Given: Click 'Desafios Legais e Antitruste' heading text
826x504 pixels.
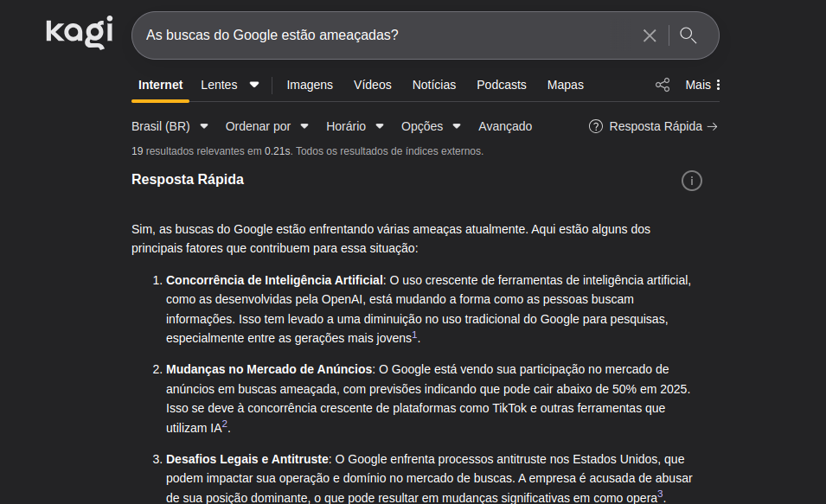Looking at the screenshot, I should 247,459.
